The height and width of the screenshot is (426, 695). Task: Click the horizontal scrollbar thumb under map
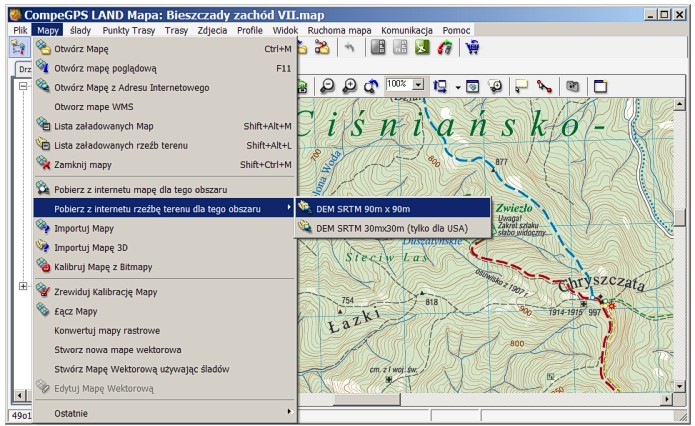367,399
